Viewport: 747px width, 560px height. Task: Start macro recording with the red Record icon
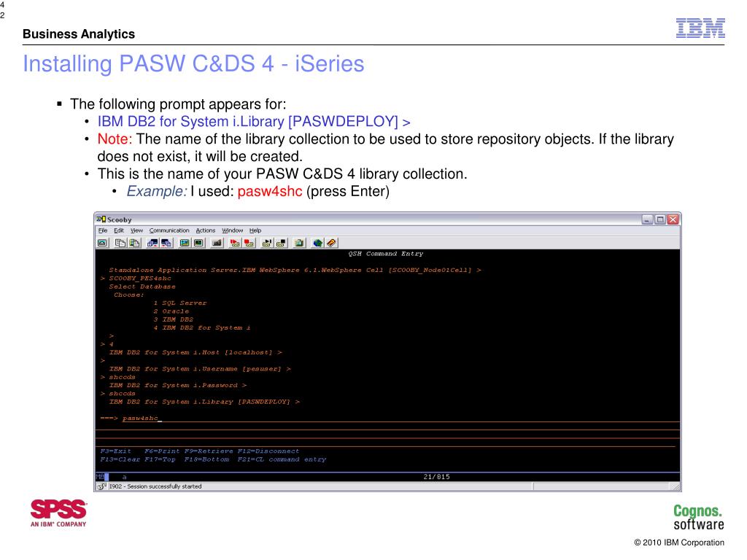tap(235, 244)
